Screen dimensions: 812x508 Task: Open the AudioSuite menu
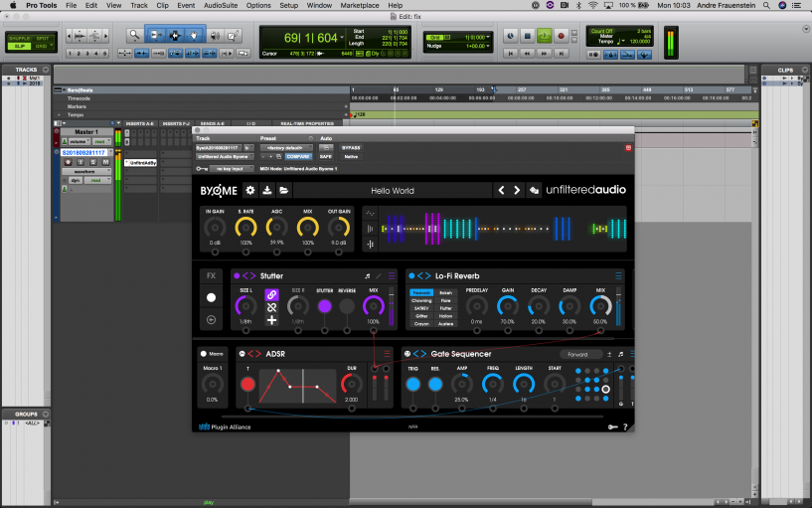tap(221, 5)
